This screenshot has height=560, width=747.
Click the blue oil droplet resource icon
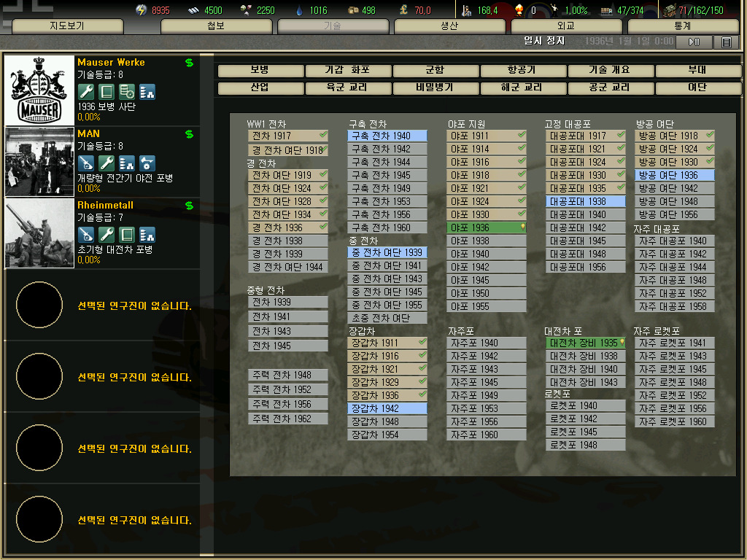click(299, 10)
